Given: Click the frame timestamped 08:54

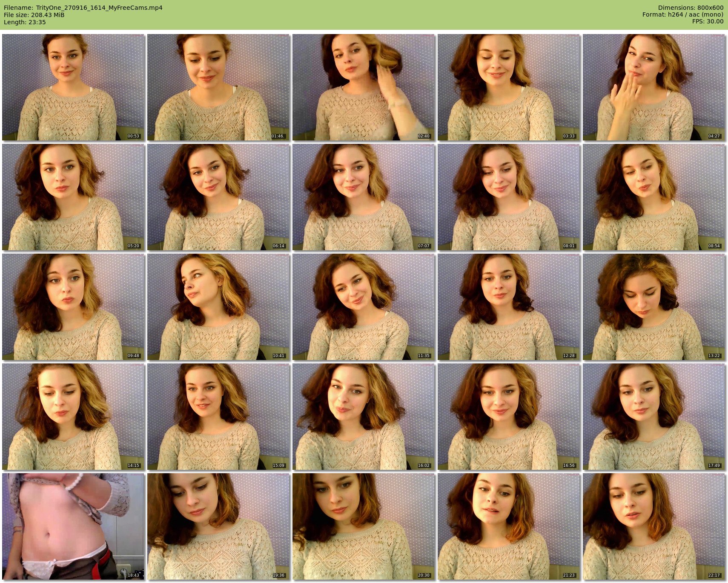Looking at the screenshot, I should 653,197.
